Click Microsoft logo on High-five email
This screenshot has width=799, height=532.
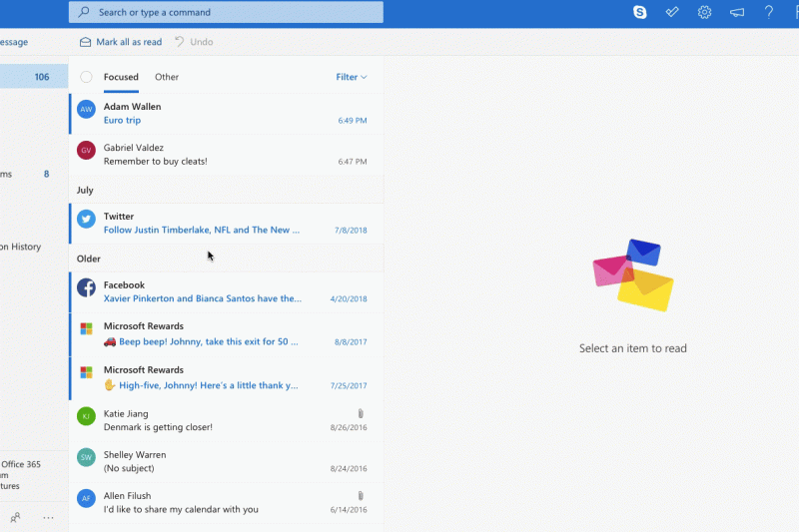(x=86, y=372)
